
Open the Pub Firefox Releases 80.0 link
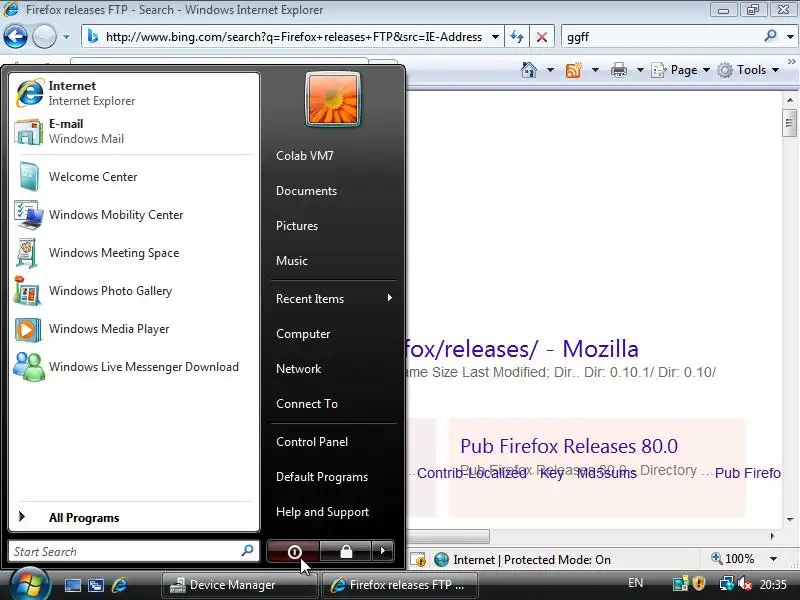click(569, 446)
